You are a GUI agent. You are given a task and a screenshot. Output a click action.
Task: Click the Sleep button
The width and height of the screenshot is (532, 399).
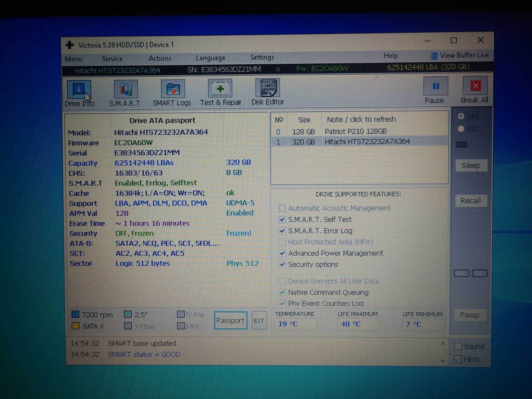[471, 165]
